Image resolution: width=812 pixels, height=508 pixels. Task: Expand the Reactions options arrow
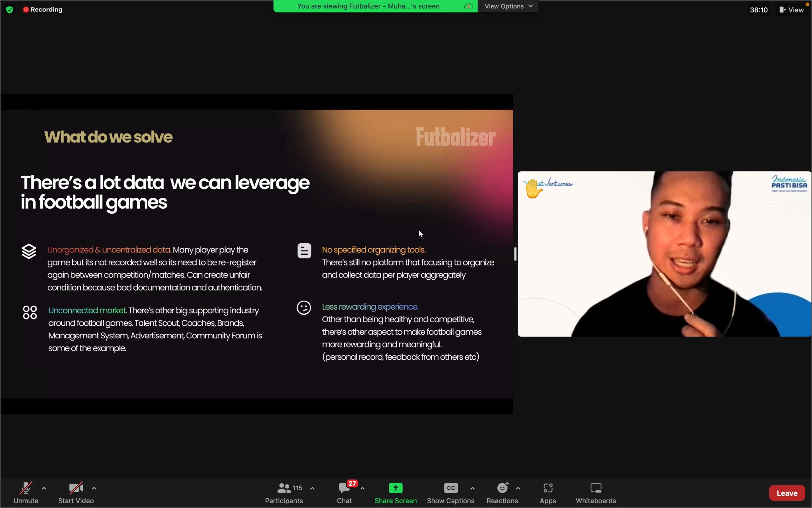coord(518,488)
